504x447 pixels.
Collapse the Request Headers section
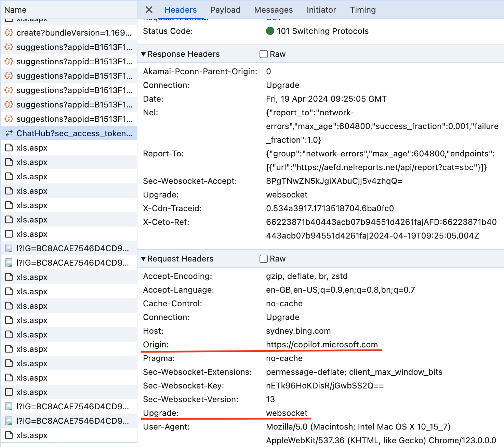point(144,259)
